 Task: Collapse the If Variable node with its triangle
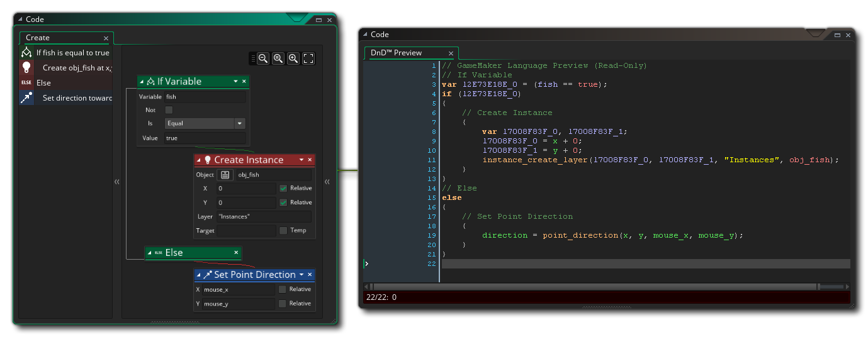142,82
